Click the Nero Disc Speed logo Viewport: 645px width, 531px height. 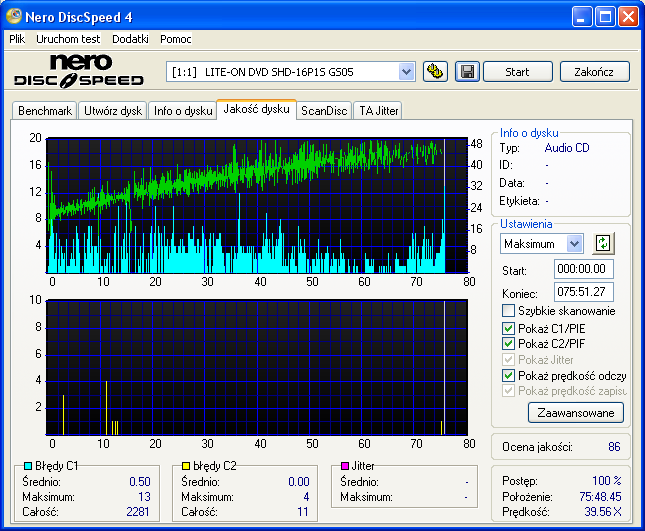pos(79,71)
